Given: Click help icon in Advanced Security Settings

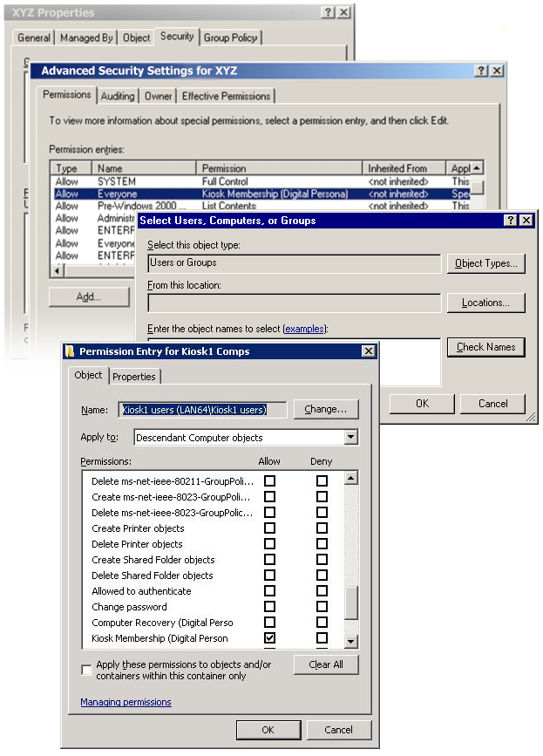Looking at the screenshot, I should (481, 71).
